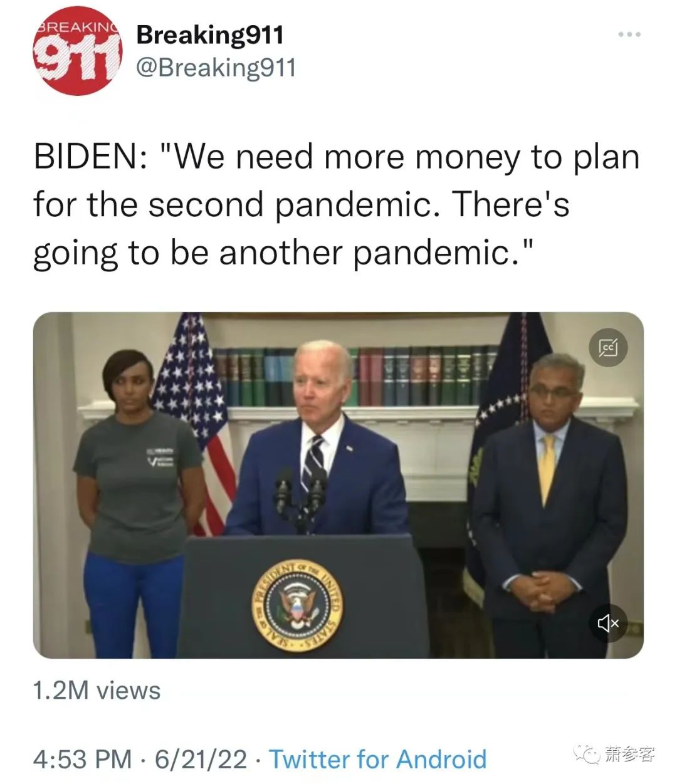The height and width of the screenshot is (784, 677).
Task: Click the woman in the gray t-shirt
Action: click(x=137, y=501)
